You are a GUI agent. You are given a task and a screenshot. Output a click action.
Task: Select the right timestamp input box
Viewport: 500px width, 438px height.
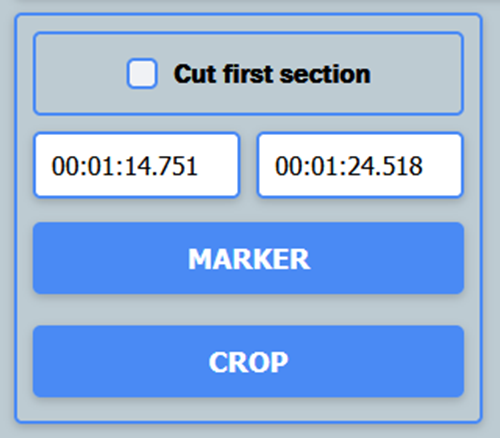pos(360,165)
